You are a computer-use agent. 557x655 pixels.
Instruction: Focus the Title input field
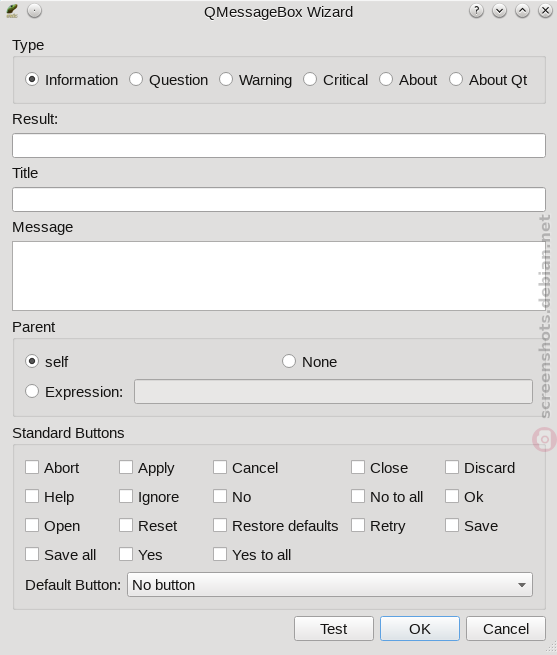[x=279, y=199]
